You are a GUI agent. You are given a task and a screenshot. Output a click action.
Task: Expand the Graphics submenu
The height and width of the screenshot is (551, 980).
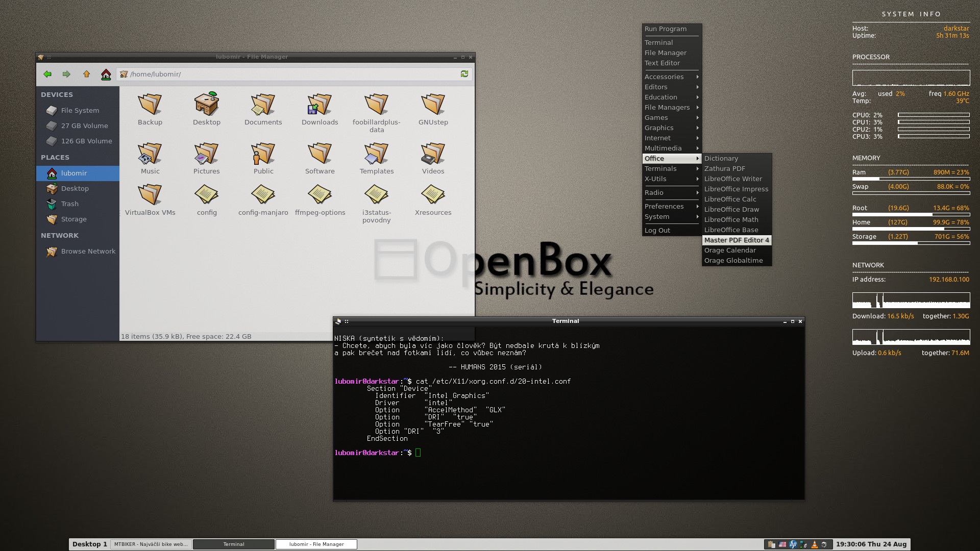(672, 128)
